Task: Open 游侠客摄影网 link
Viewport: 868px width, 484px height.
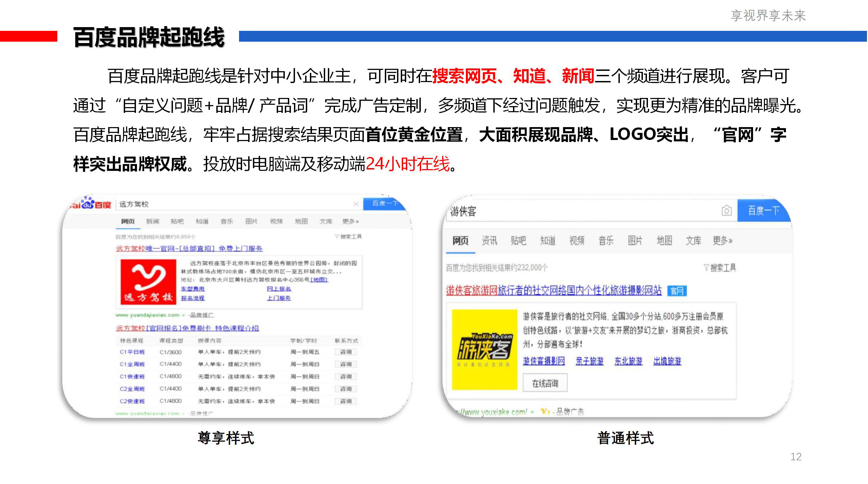Action: pyautogui.click(x=544, y=361)
